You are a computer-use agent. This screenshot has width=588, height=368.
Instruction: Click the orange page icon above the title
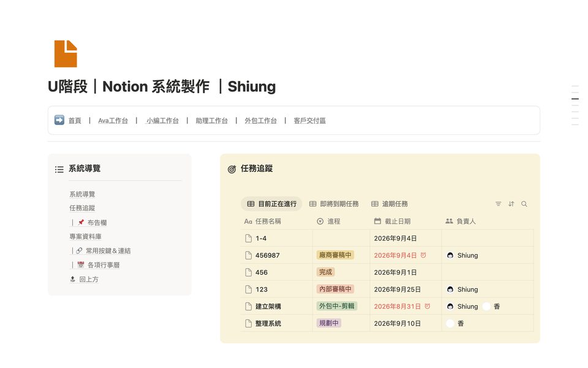[66, 54]
